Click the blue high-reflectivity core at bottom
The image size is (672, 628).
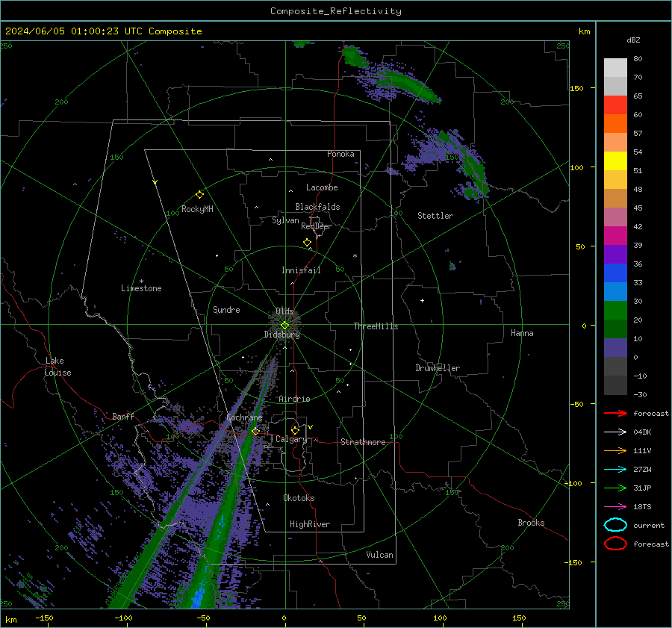199,597
